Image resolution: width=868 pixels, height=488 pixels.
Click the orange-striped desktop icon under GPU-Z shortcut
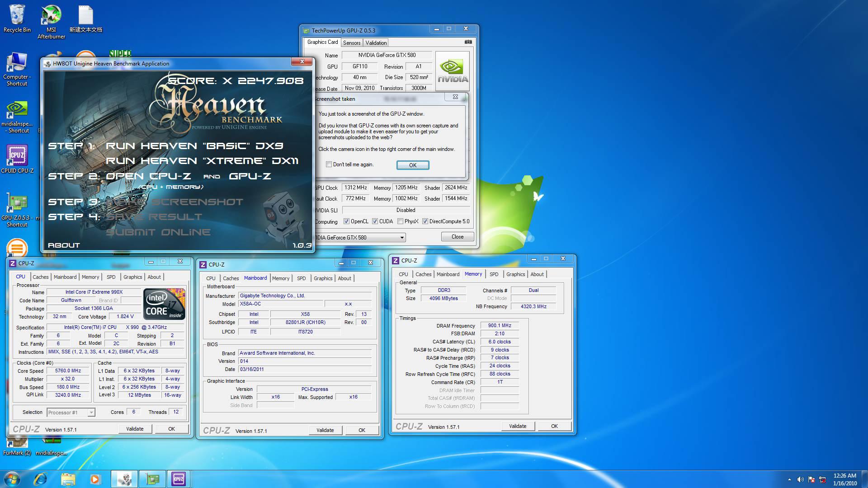point(17,248)
